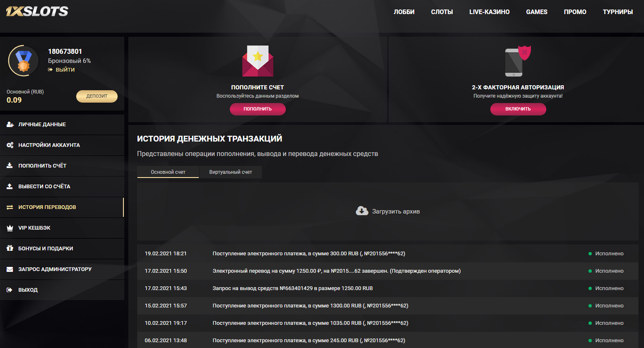The image size is (644, 348).
Task: Click ВЫХОД in the sidebar
Action: click(62, 290)
